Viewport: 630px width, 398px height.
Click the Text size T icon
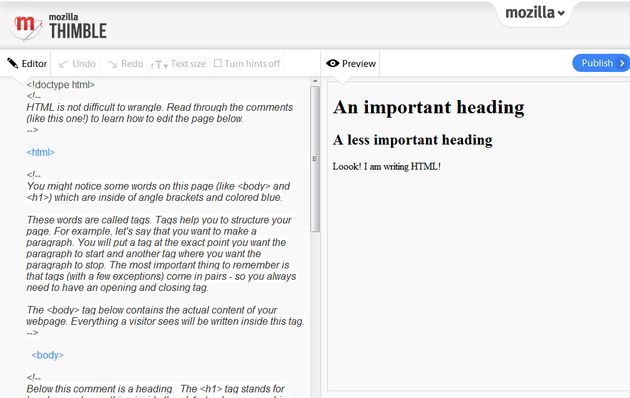(159, 64)
